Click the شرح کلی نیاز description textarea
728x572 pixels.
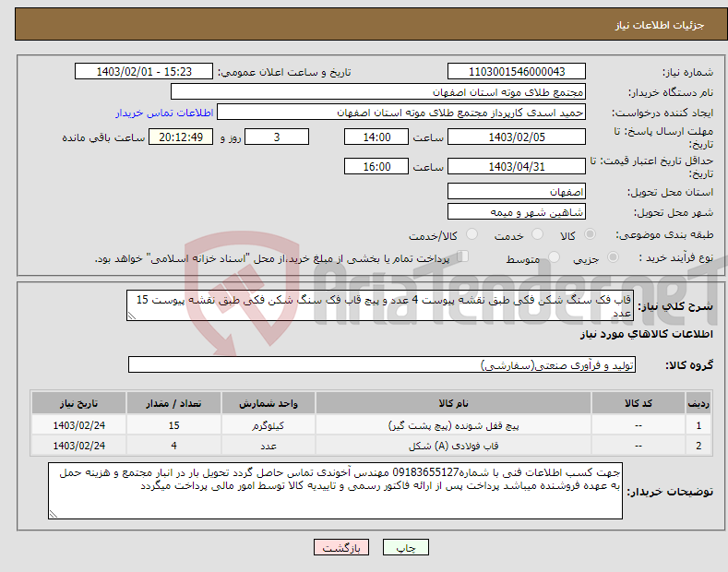(380, 305)
